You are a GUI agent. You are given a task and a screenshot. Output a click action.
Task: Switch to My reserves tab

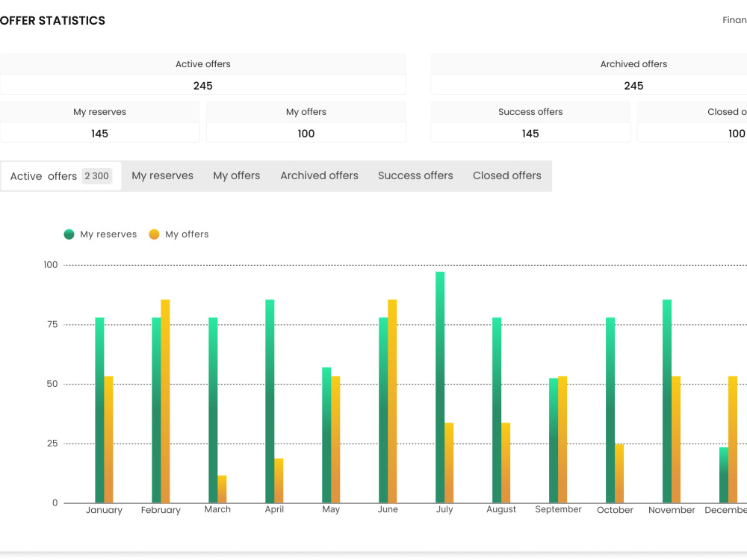[162, 175]
